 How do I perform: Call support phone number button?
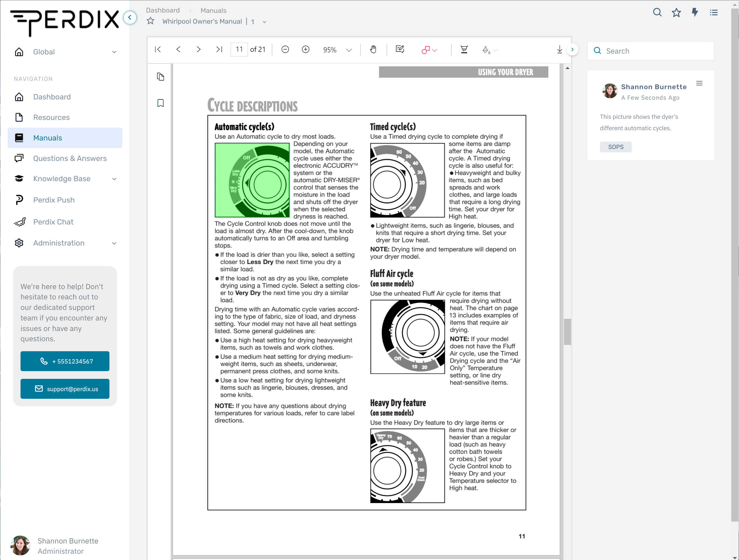(x=65, y=361)
